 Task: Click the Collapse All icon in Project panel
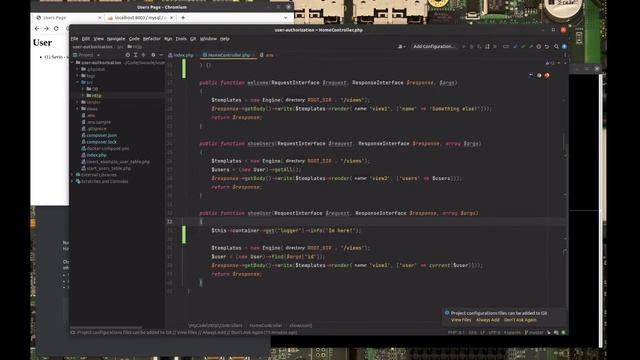pyautogui.click(x=143, y=55)
